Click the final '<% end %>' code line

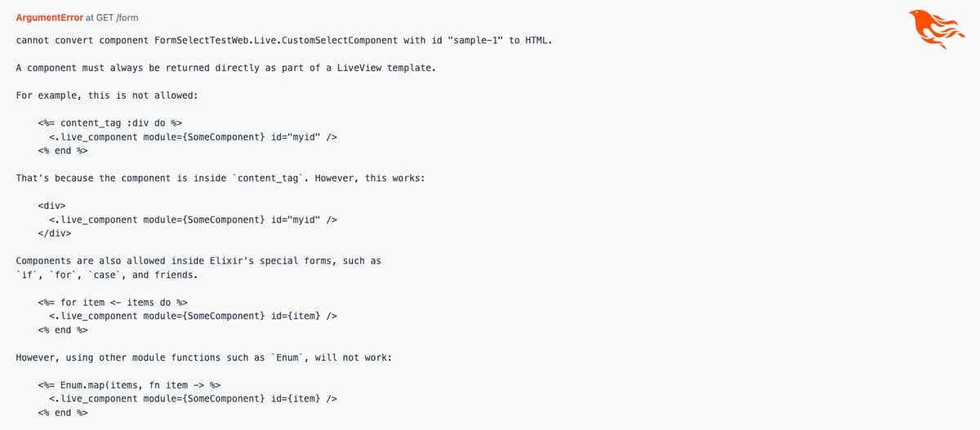click(63, 413)
